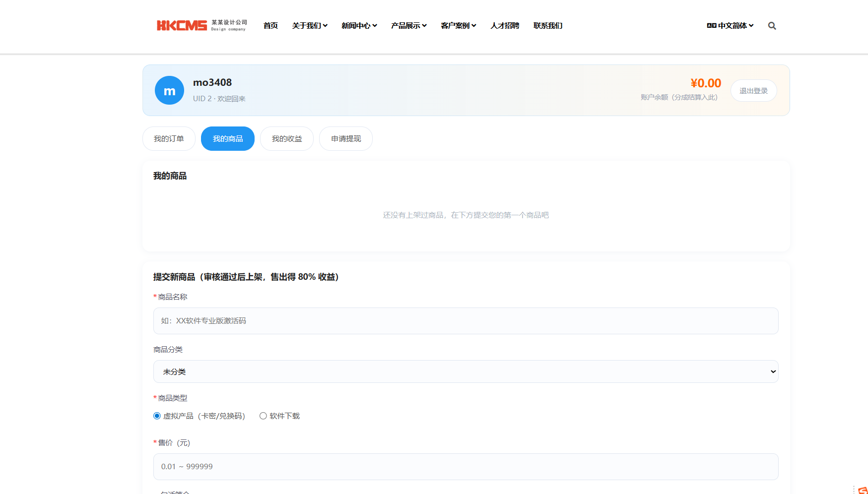
Task: Switch to the 我的收益 tab
Action: coord(287,139)
